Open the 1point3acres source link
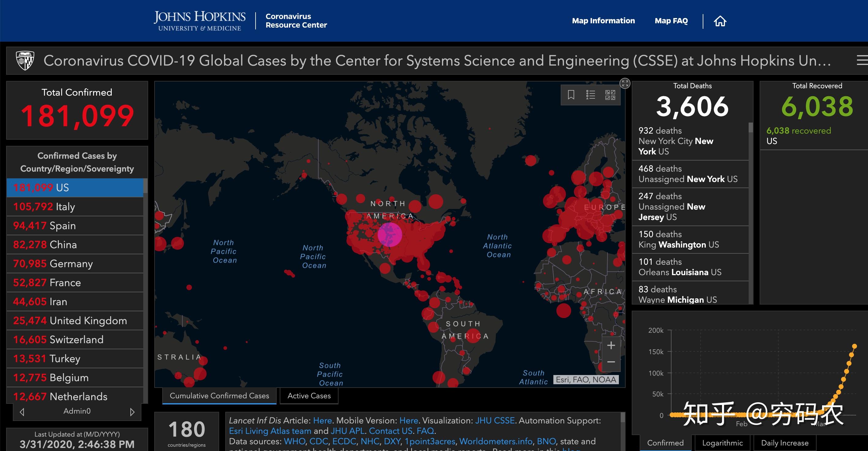 click(x=430, y=441)
